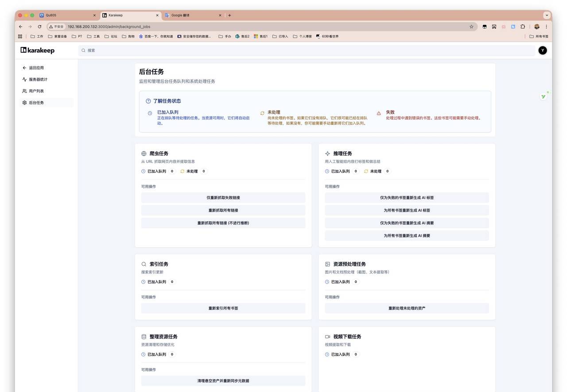
Task: Open the browser extensions puzzle icon
Action: coord(523,27)
